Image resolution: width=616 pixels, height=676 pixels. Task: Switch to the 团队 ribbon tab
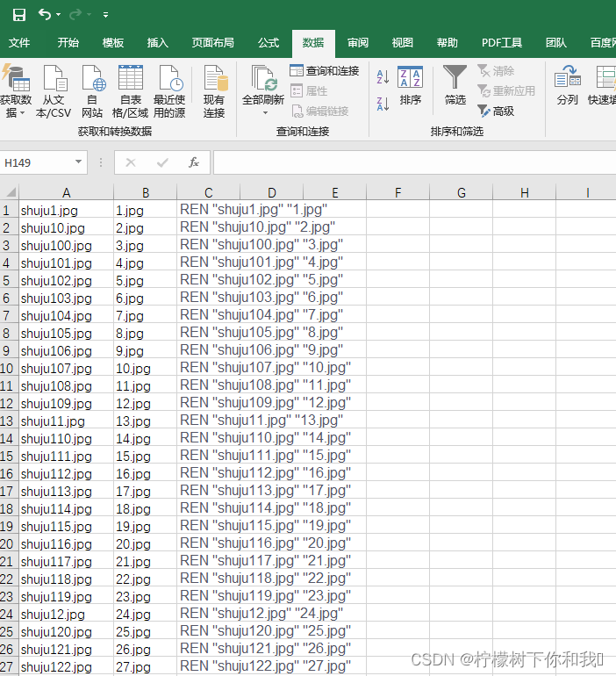pos(555,43)
